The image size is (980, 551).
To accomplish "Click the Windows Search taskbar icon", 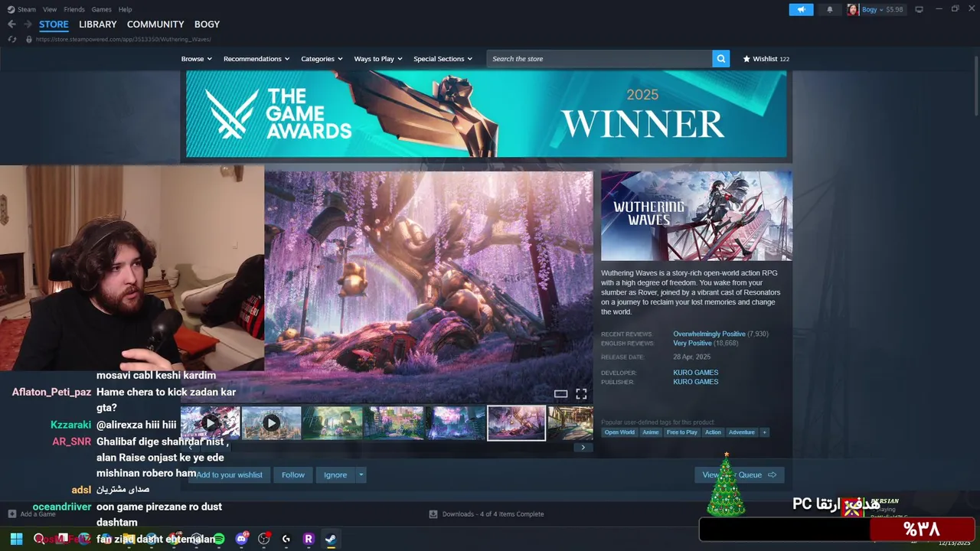I will click(39, 539).
